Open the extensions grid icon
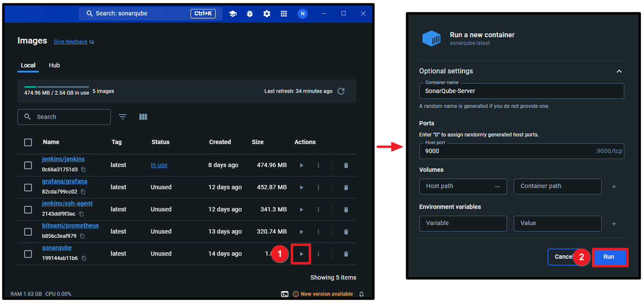Image resolution: width=644 pixels, height=302 pixels. (284, 14)
